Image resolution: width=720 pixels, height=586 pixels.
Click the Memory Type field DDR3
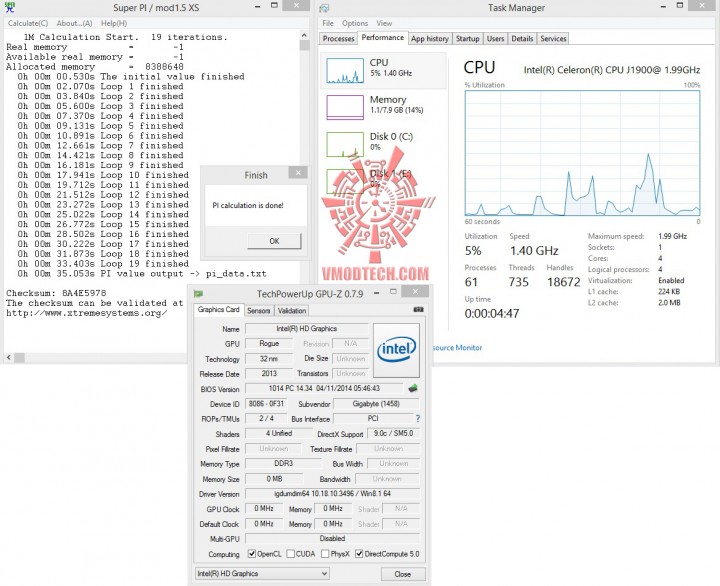point(283,463)
